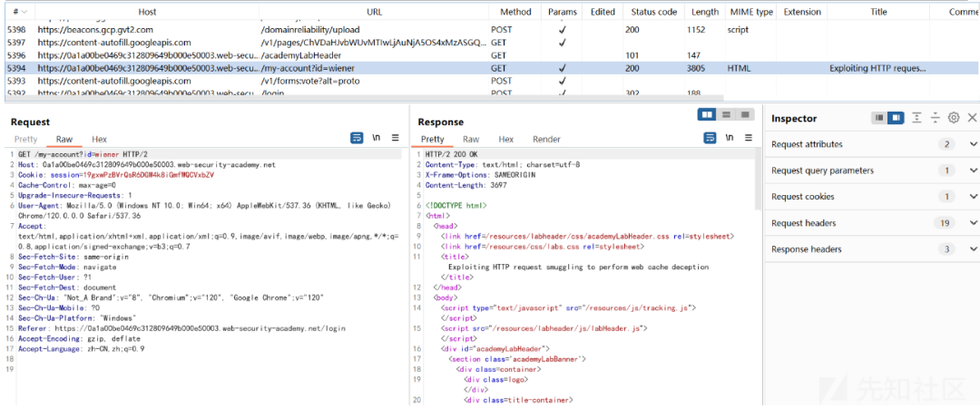This screenshot has width=980, height=409.
Task: Expand Request cookies section
Action: [x=872, y=197]
